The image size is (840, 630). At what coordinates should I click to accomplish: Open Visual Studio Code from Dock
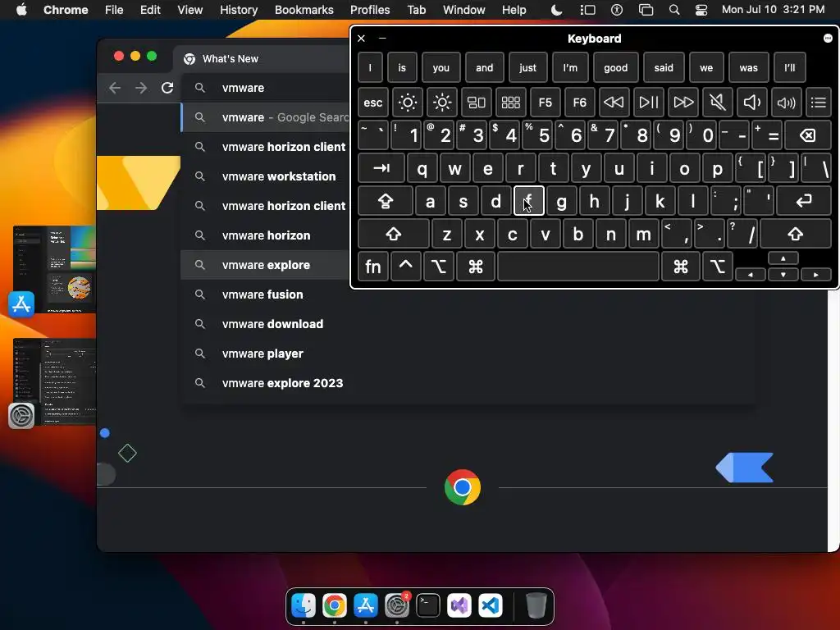(x=491, y=605)
